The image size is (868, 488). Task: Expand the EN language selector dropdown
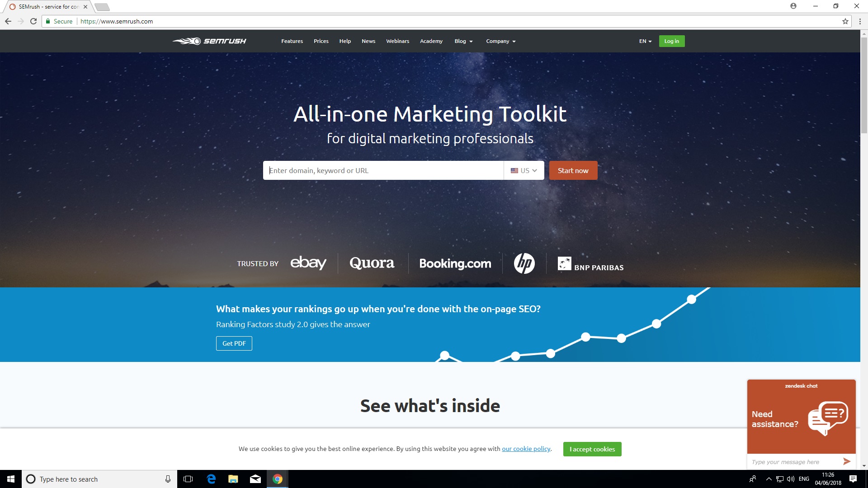click(x=645, y=41)
